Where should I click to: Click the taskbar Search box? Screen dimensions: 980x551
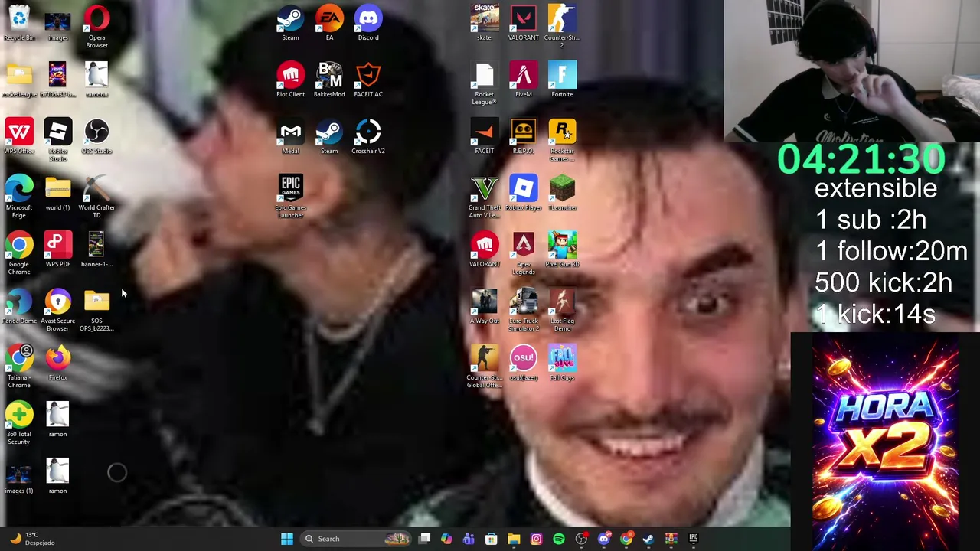[x=357, y=539]
